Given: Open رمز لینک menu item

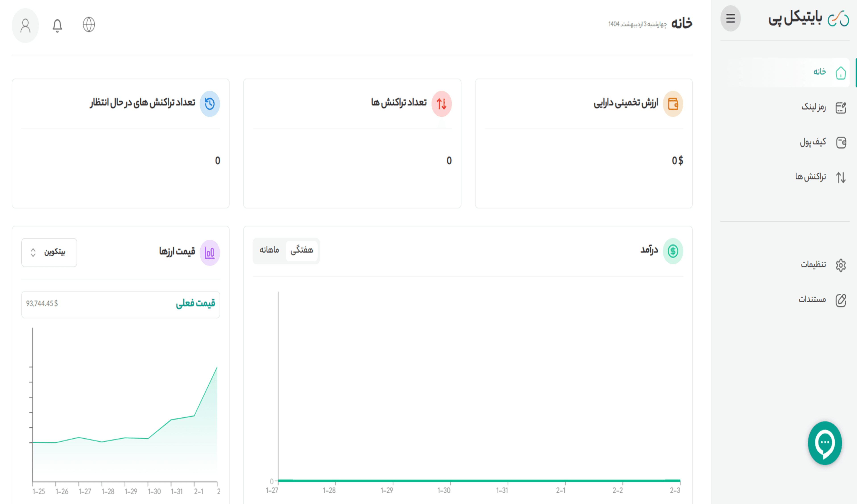Looking at the screenshot, I should pos(813,107).
